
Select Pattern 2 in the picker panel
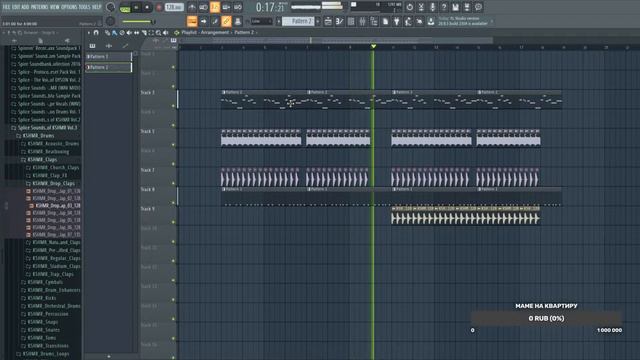(109, 67)
